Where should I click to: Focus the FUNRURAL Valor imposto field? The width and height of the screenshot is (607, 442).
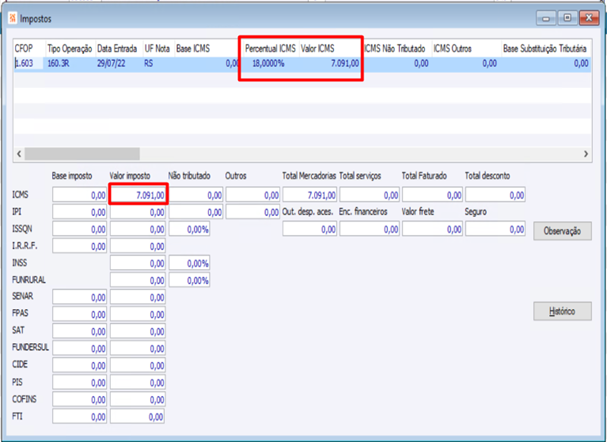[138, 280]
